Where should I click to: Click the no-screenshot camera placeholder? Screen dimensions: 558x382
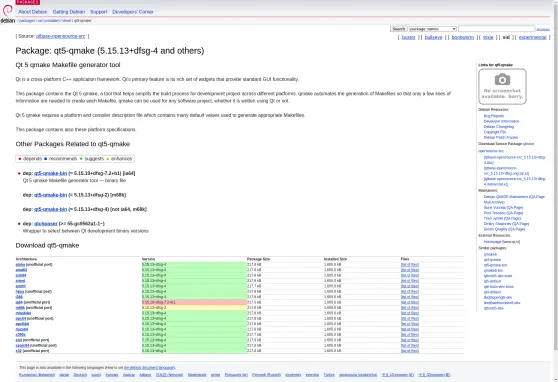[x=502, y=87]
